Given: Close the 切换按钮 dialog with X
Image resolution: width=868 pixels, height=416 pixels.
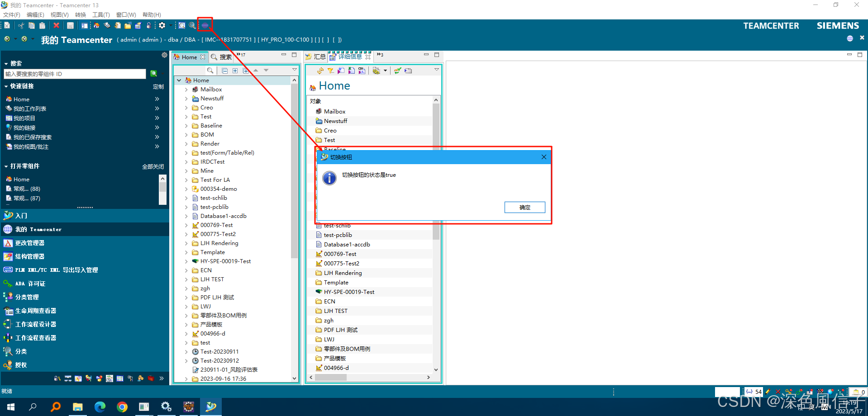Looking at the screenshot, I should pos(544,157).
